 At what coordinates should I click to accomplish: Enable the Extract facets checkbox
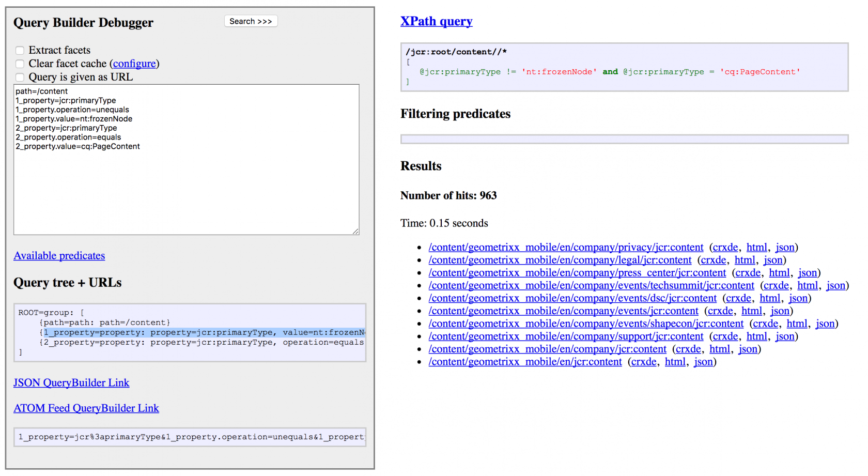20,50
